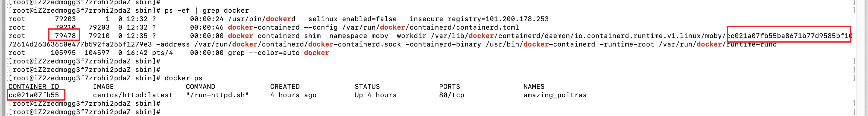The width and height of the screenshot is (868, 116).
Task: Click the "docker ps" command text
Action: click(183, 78)
